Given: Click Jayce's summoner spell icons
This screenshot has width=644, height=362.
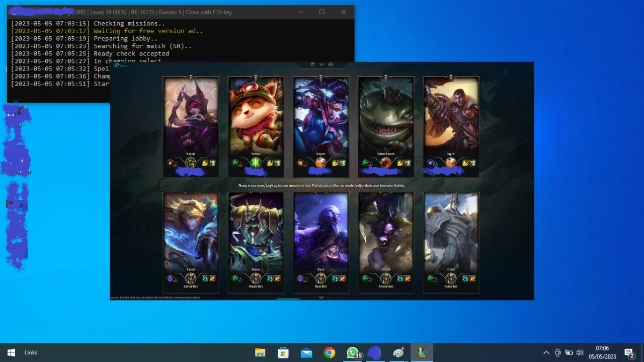Looking at the screenshot, I should [x=469, y=163].
